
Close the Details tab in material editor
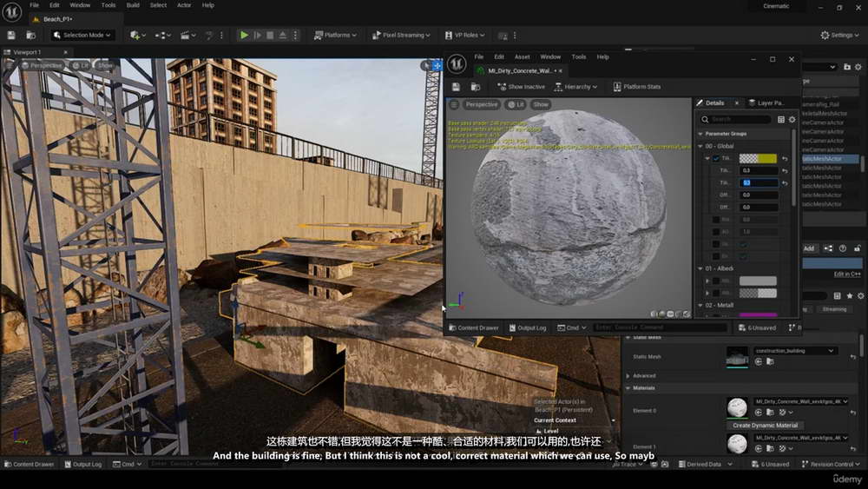(x=736, y=103)
